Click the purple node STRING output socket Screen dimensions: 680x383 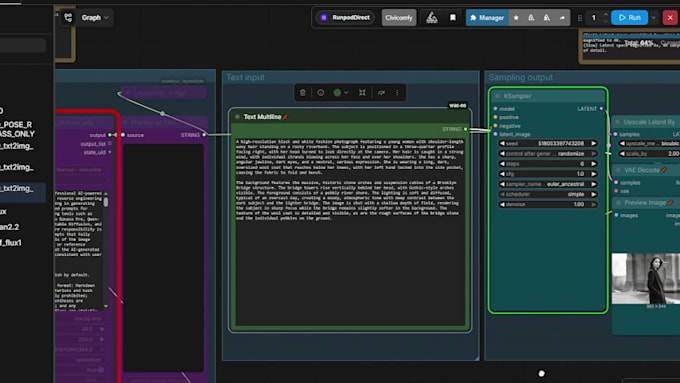click(x=204, y=135)
